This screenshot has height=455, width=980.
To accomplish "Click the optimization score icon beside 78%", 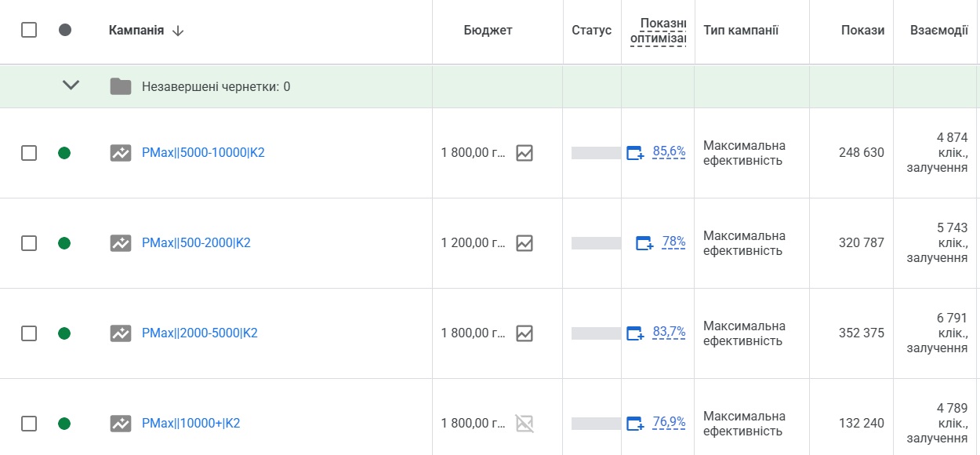I will click(644, 243).
